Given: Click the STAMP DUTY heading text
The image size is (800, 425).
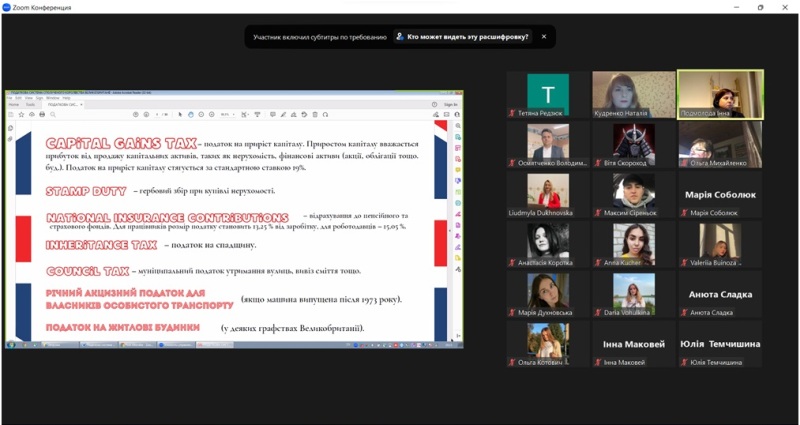Looking at the screenshot, I should [x=86, y=191].
